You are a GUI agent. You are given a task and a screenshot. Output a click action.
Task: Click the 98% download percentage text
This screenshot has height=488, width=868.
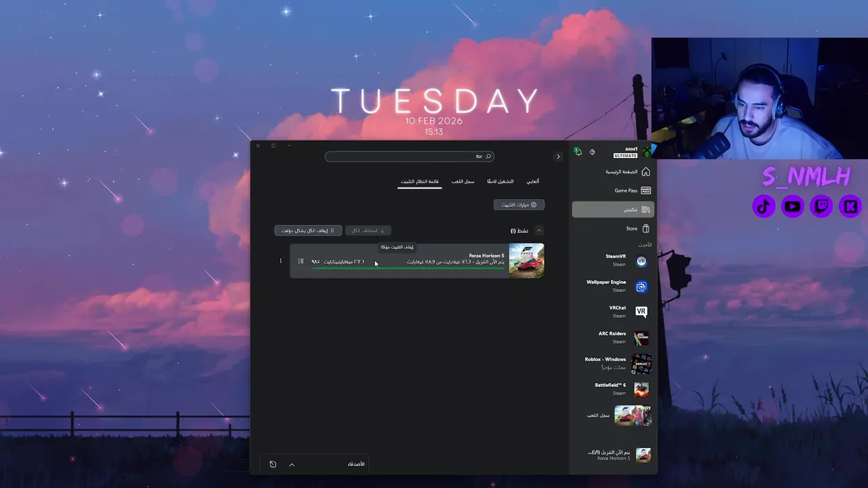(315, 262)
